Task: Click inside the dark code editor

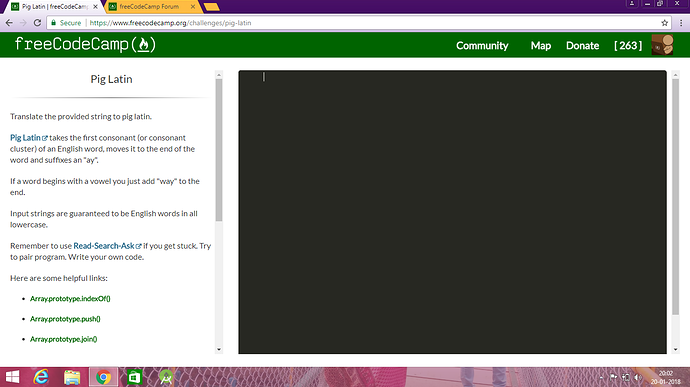Action: pyautogui.click(x=452, y=212)
